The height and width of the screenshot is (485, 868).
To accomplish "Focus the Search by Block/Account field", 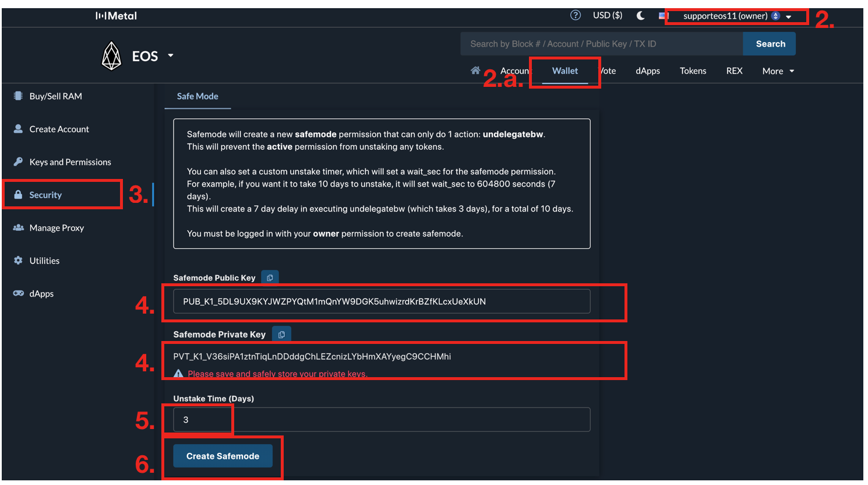I will coord(602,44).
